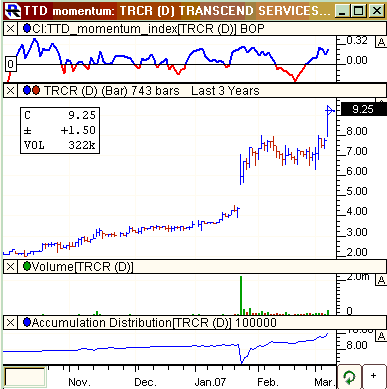Close the Accumulation Distribution pane
Viewport: 387px width, 389px height.
tap(10, 323)
